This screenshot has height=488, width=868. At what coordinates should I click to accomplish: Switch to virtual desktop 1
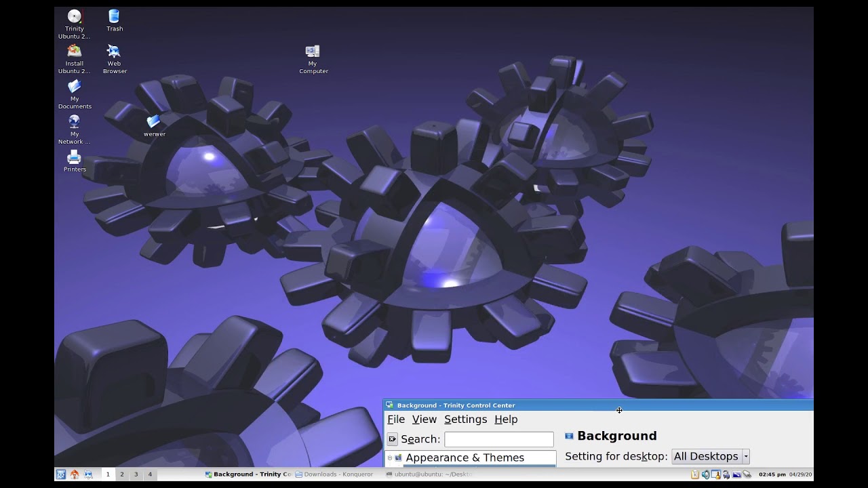click(107, 474)
